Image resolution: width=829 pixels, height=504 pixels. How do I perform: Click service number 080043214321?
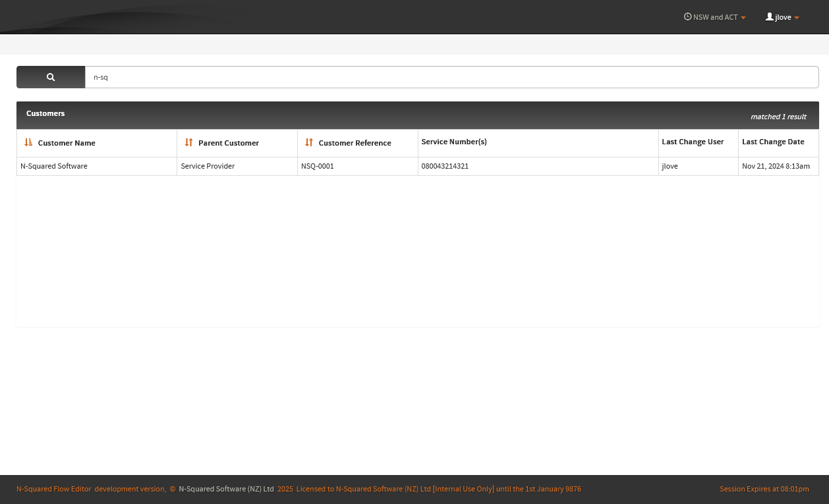point(445,166)
